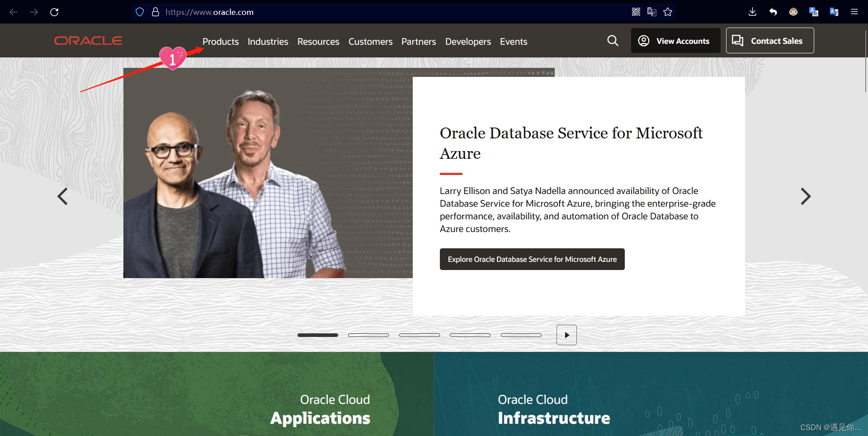Click the Oracle logo

[88, 41]
